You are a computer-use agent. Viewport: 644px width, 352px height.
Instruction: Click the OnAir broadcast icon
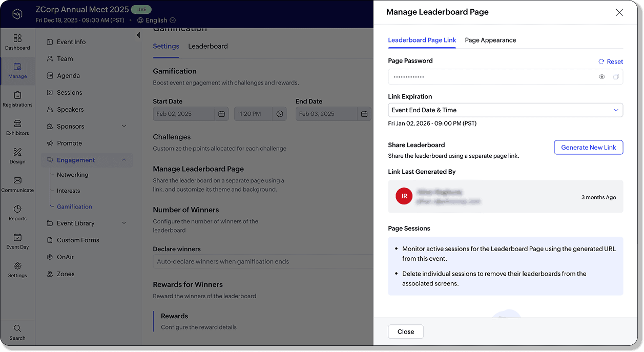click(50, 257)
